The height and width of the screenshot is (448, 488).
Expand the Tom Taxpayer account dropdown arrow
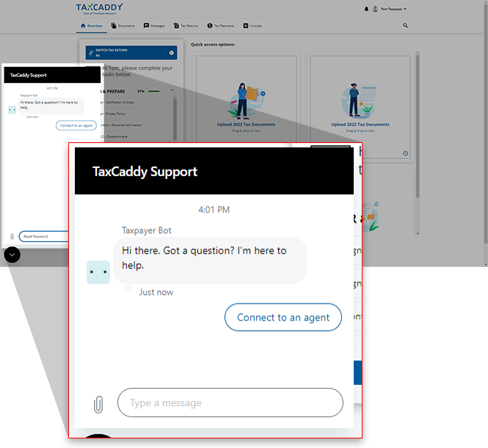405,9
